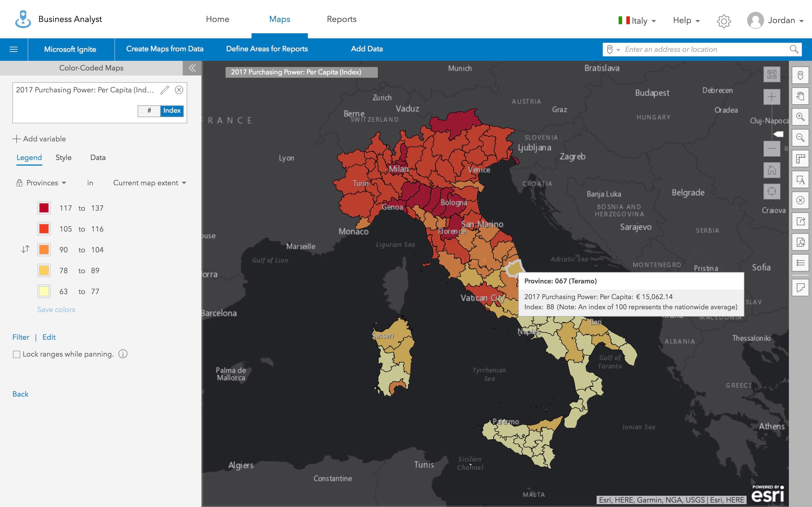This screenshot has height=507, width=812.
Task: Click the swap arrows beside the 90 to 104 range
Action: tap(25, 249)
